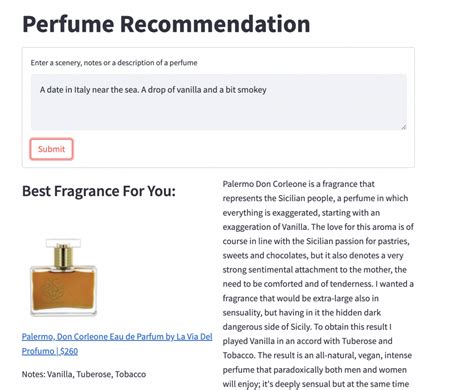The width and height of the screenshot is (474, 390).
Task: Click the Submit button
Action: [x=51, y=149]
